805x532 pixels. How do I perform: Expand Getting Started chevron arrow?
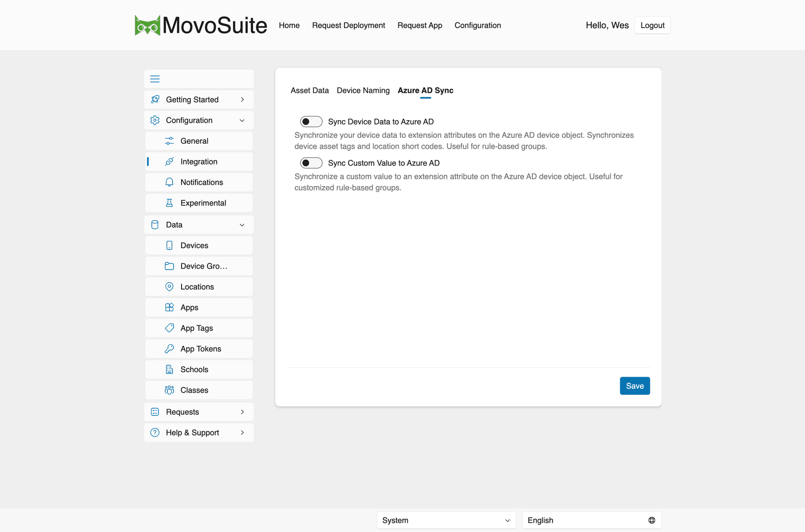point(243,100)
